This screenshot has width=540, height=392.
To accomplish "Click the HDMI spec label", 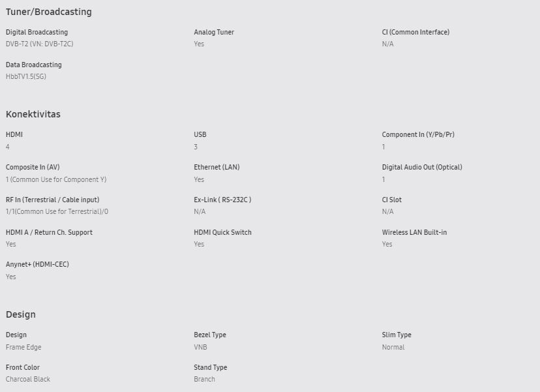I will [x=14, y=134].
